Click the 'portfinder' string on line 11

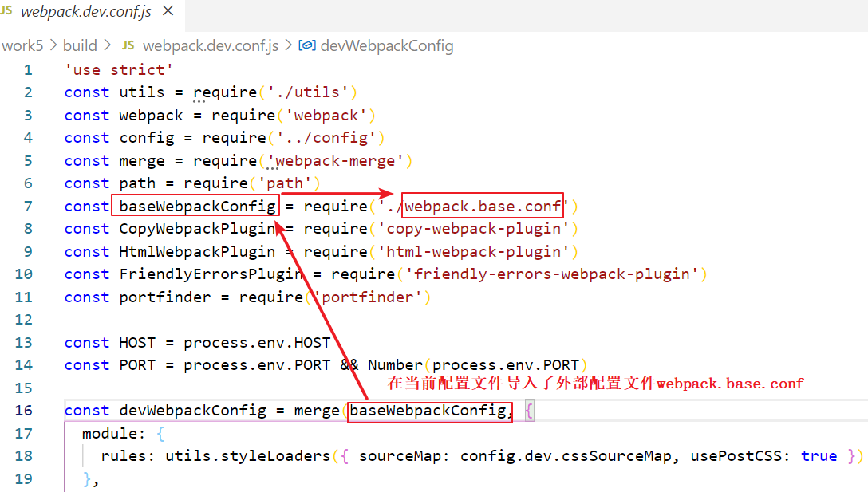click(368, 297)
